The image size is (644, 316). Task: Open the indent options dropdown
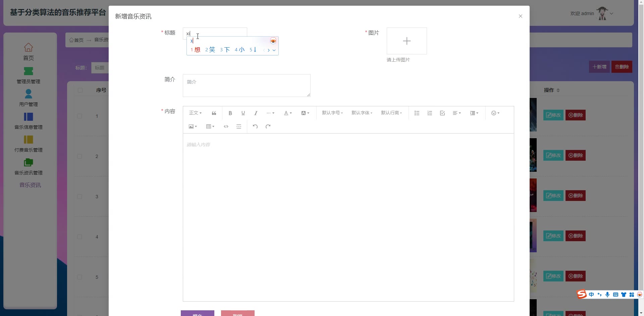(474, 113)
